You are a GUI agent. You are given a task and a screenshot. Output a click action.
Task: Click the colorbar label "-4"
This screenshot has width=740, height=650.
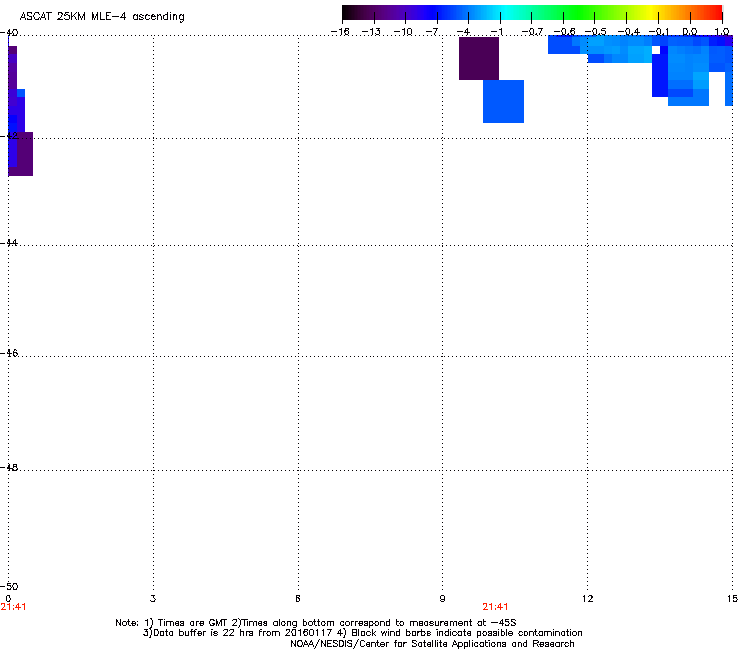[x=463, y=32]
